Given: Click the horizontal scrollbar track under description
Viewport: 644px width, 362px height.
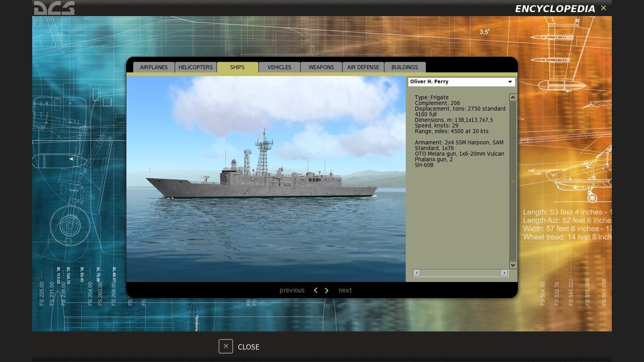Looking at the screenshot, I should coord(461,273).
